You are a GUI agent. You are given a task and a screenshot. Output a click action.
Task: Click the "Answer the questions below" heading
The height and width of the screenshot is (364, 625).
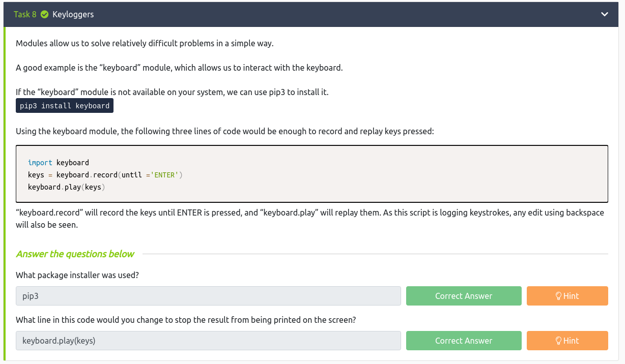[75, 254]
